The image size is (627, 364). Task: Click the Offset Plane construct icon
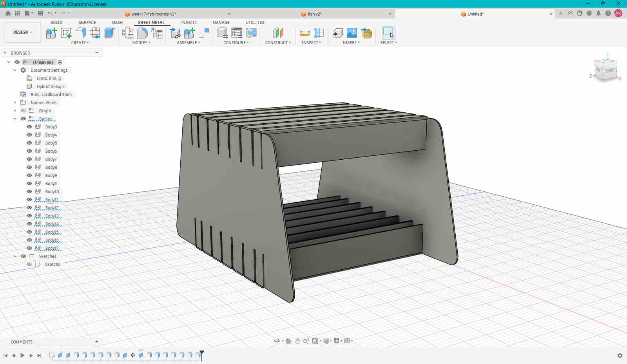click(278, 33)
